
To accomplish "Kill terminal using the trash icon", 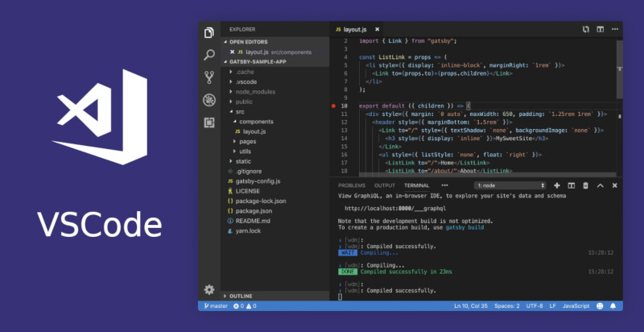I will (585, 185).
